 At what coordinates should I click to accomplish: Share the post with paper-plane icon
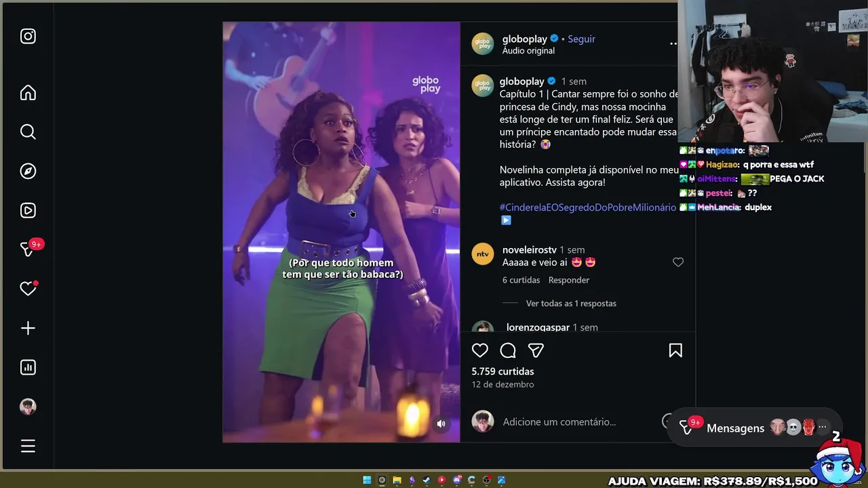[536, 350]
